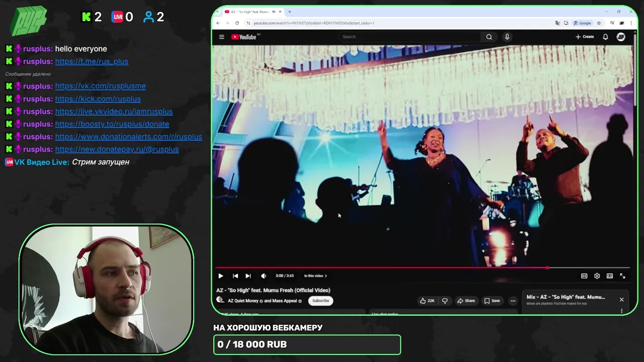This screenshot has height=362, width=644.
Task: Skip to previous video in playlist
Action: click(235, 276)
